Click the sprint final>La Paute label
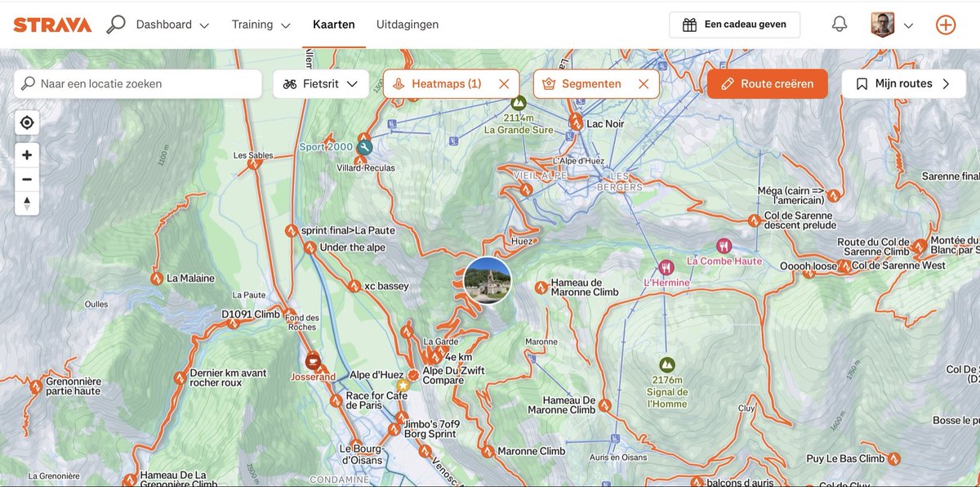The image size is (980, 487). 348,230
